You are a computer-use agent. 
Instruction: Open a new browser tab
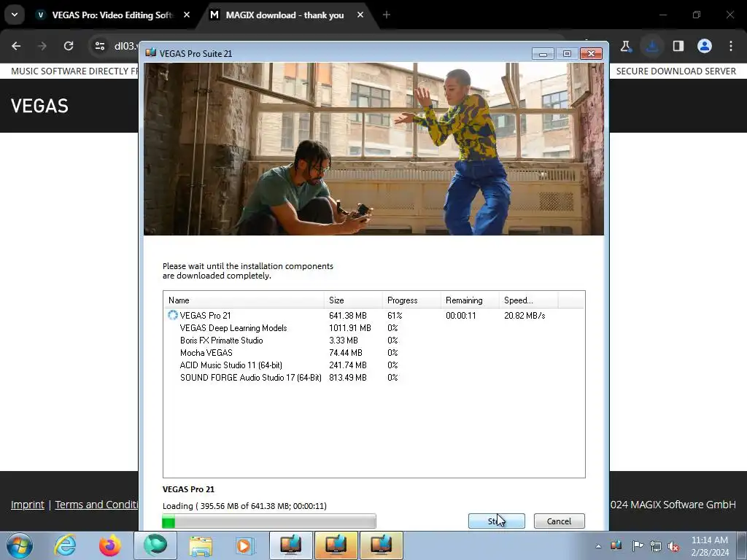coord(387,15)
